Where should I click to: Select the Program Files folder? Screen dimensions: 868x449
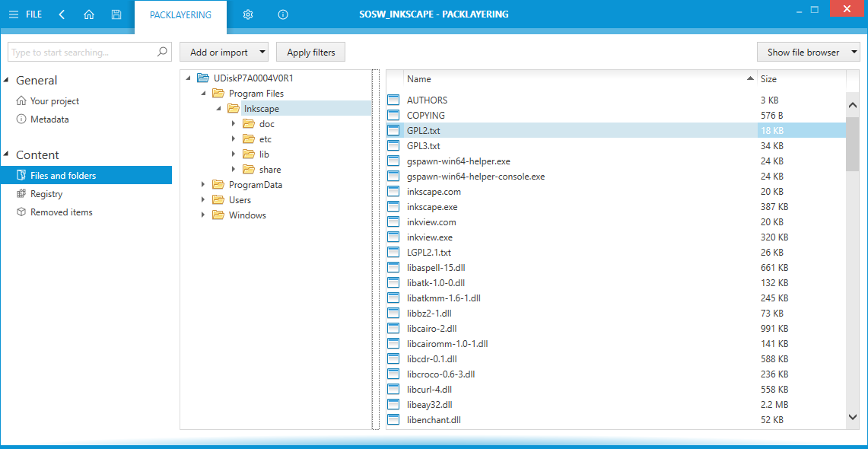coord(256,94)
